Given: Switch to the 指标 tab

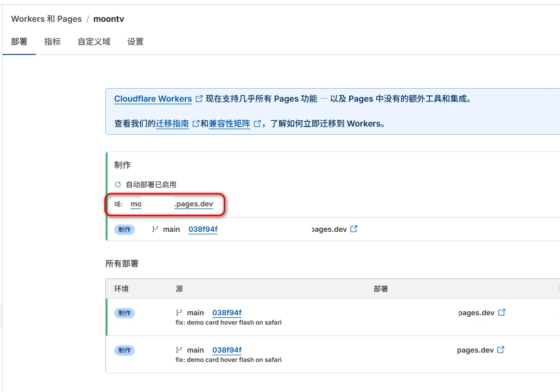Looking at the screenshot, I should pos(52,41).
